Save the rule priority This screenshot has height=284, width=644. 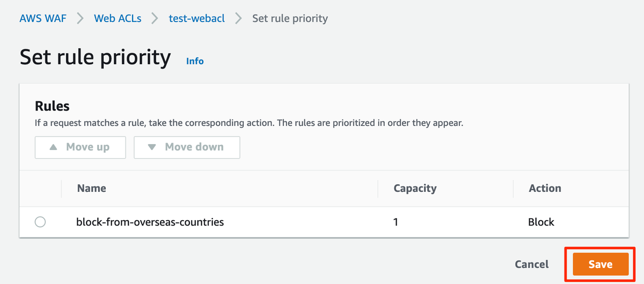[x=600, y=264]
